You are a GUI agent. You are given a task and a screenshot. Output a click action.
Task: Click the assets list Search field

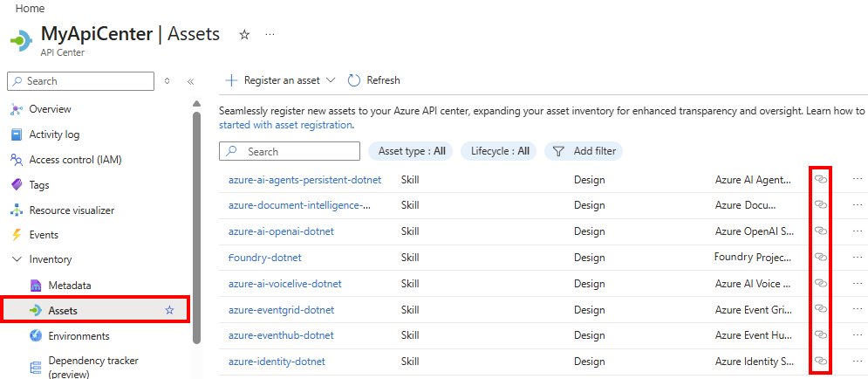(x=290, y=151)
